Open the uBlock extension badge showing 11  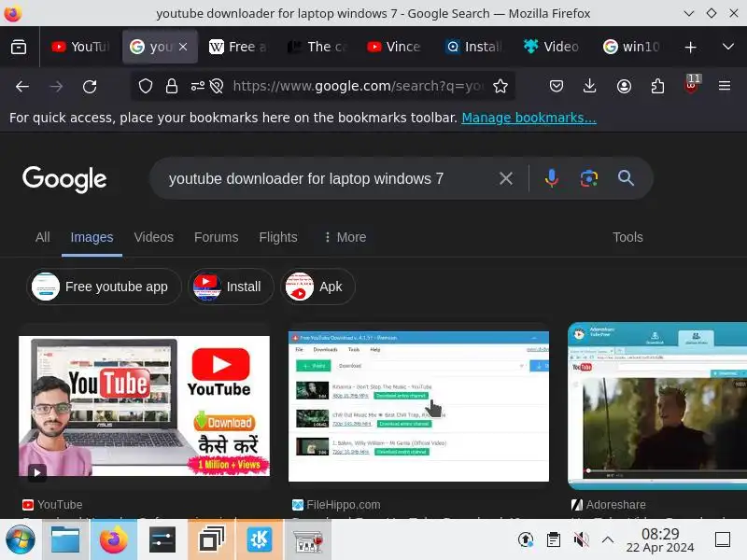(691, 85)
